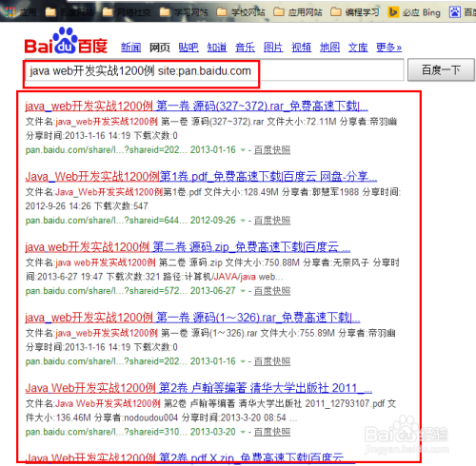
Task: Open result 第2卷 卢翰等编著 清华大学出版社
Action: tap(199, 388)
